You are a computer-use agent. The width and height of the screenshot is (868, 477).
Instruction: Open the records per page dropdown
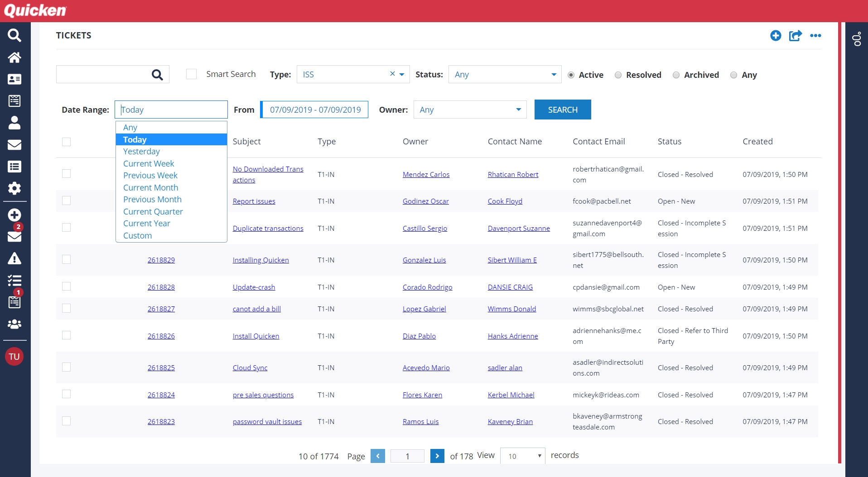tap(523, 456)
